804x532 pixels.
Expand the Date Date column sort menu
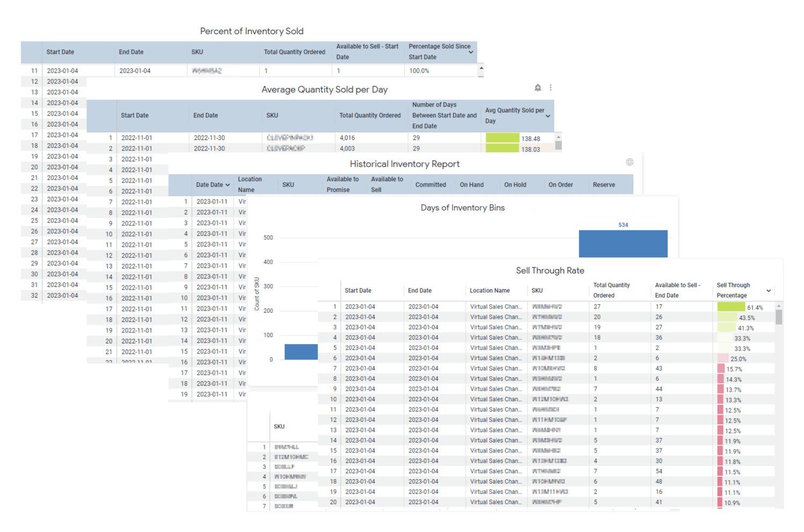(229, 185)
